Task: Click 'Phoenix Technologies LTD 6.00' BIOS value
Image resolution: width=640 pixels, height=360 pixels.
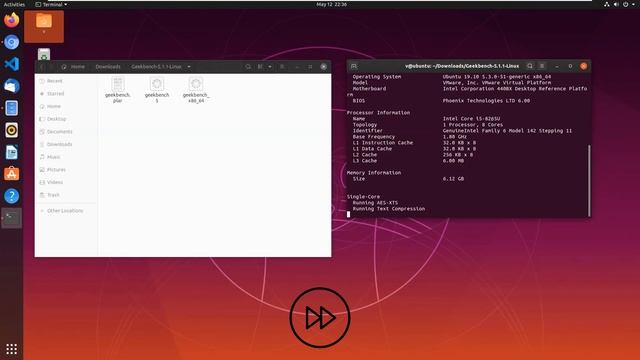Action: point(486,100)
